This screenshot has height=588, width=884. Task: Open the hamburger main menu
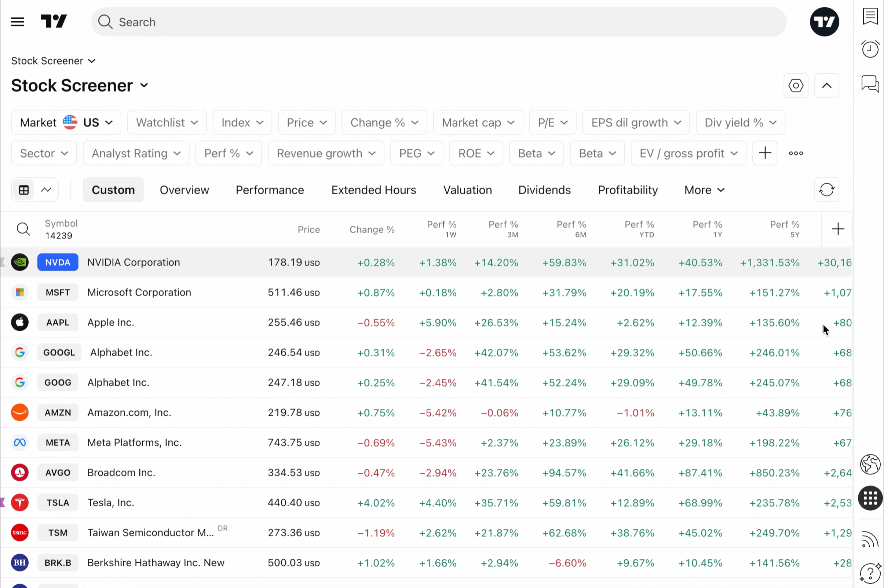click(x=17, y=22)
